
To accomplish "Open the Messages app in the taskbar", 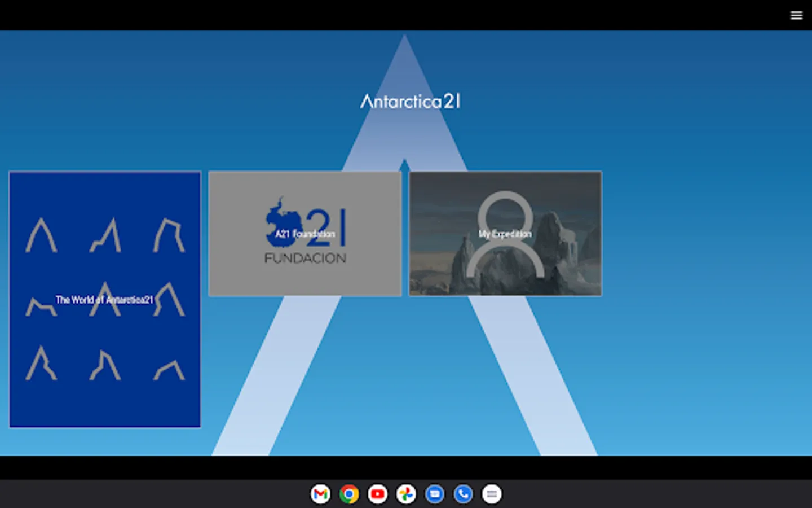I will coord(435,494).
